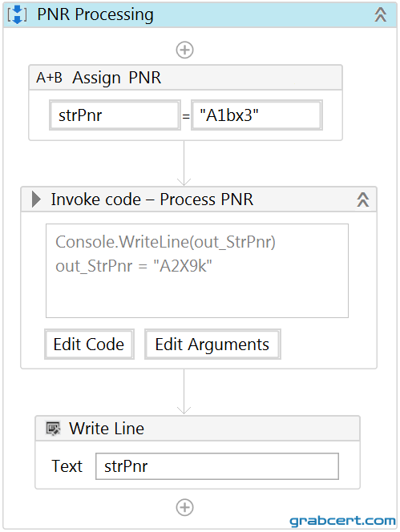Click the Invoke code play triangle icon
The height and width of the screenshot is (532, 400).
[x=36, y=199]
